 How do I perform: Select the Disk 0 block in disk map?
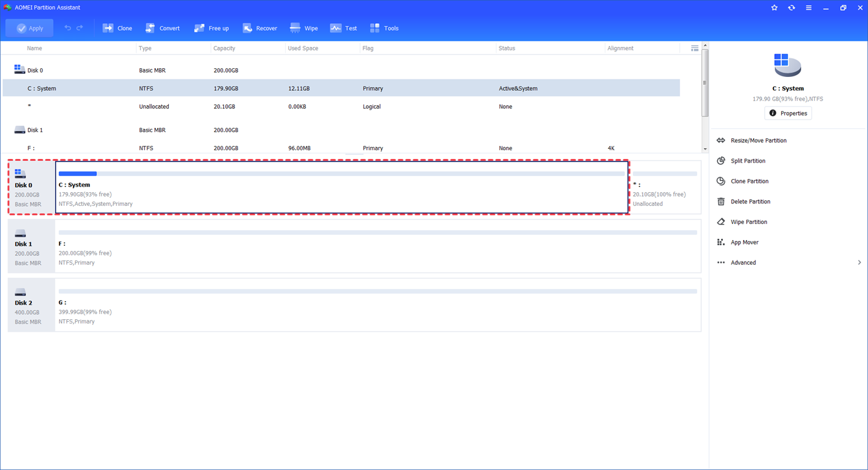point(31,187)
